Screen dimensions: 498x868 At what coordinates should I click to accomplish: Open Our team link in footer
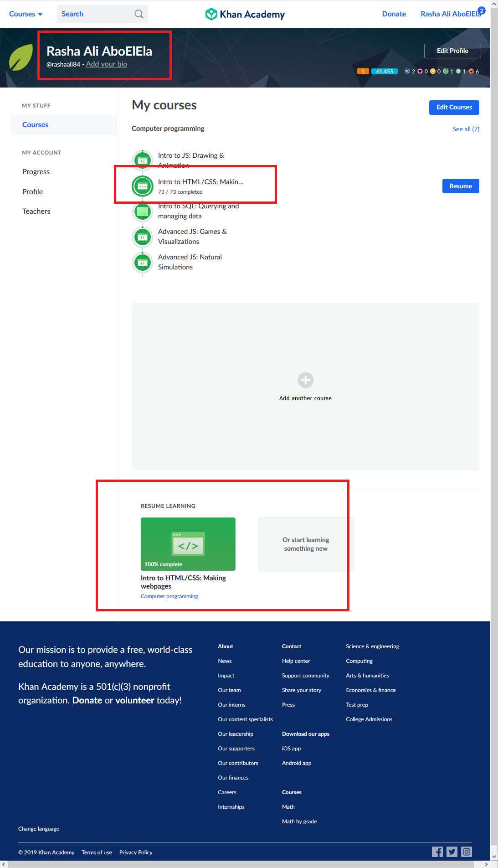pos(229,690)
